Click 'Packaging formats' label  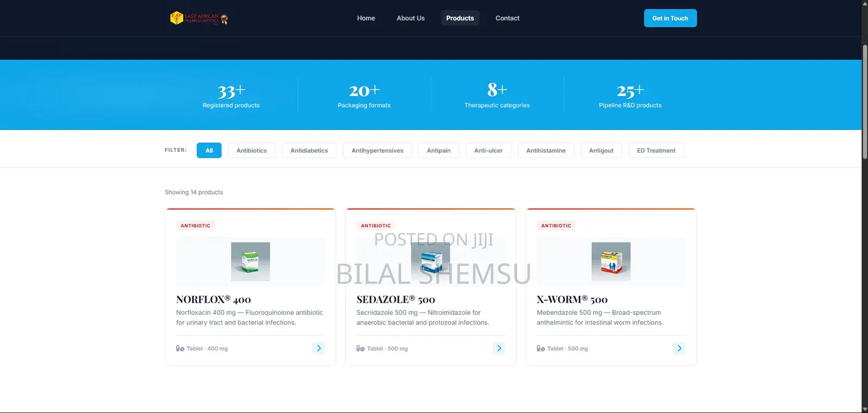pyautogui.click(x=364, y=105)
